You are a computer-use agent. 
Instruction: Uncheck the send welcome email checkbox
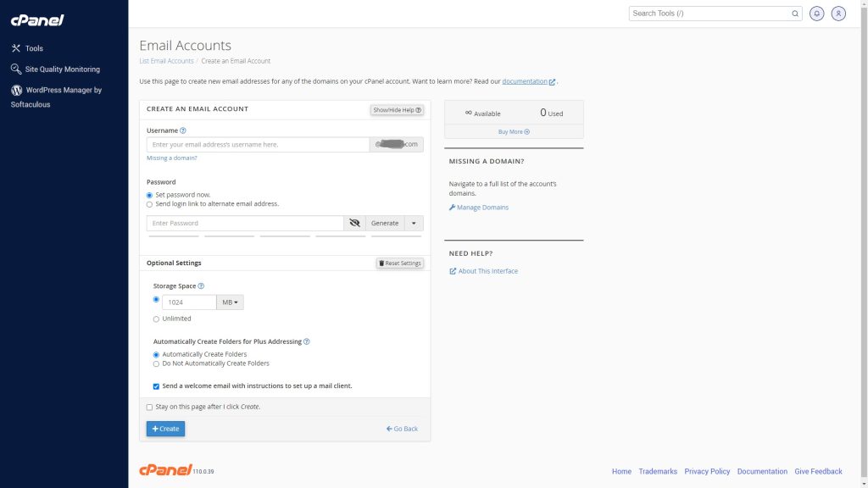pyautogui.click(x=156, y=385)
